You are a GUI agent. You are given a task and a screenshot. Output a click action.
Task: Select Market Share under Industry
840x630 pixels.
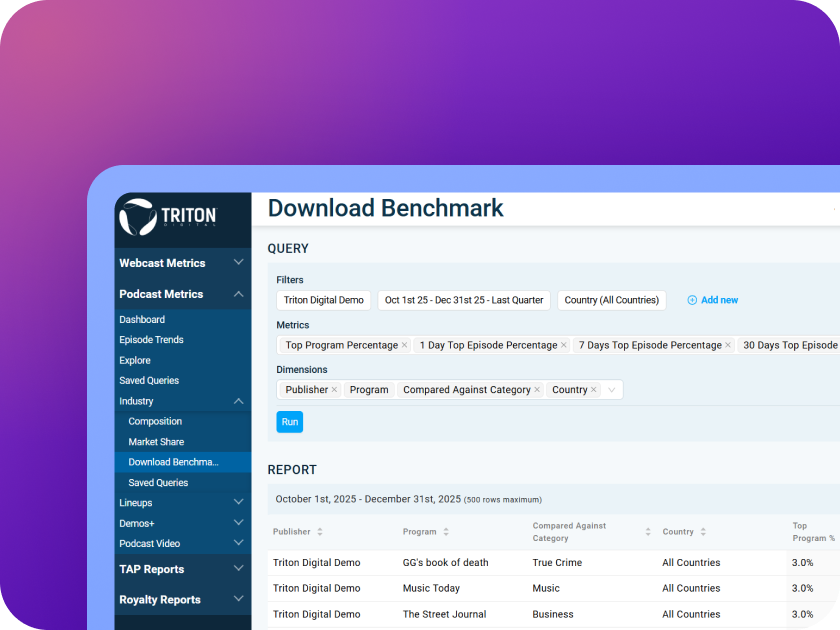click(x=156, y=441)
